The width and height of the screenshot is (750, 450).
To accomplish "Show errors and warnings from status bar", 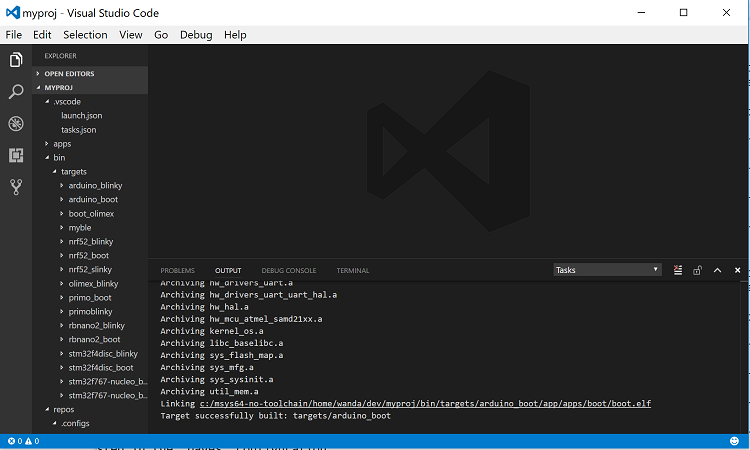I will pos(23,441).
